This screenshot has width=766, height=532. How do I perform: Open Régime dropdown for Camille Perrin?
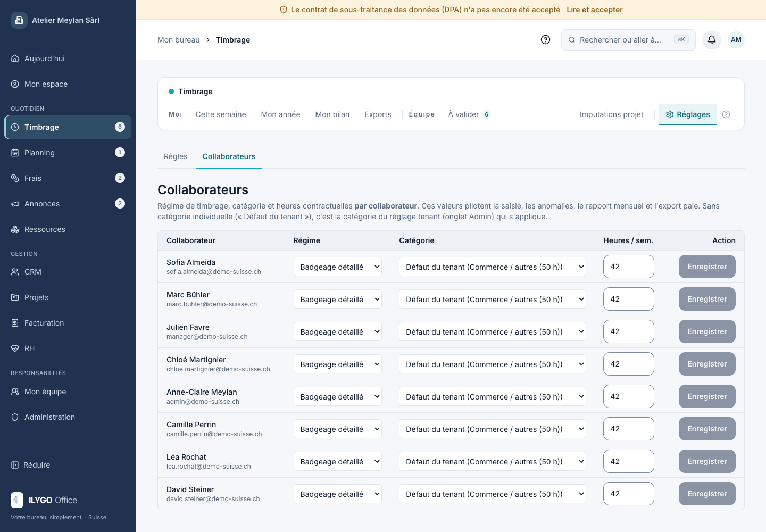tap(338, 429)
